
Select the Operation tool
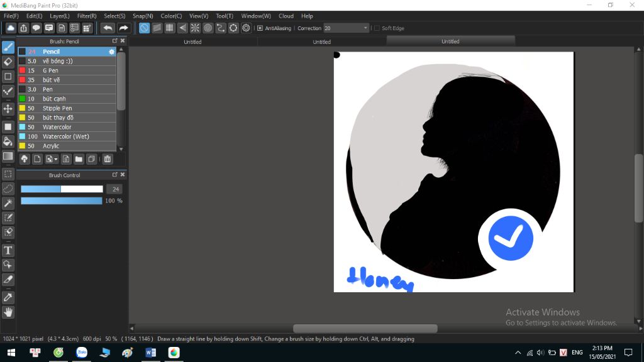tap(8, 265)
